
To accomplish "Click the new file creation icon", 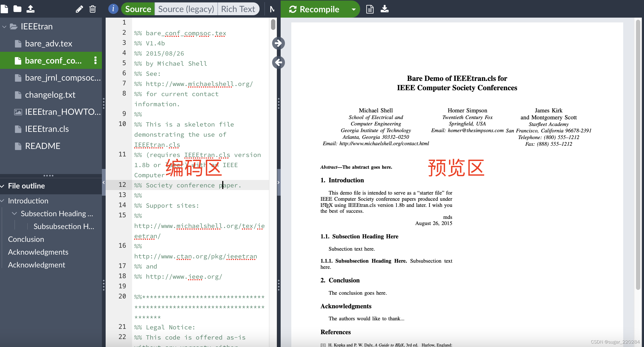I will click(6, 9).
